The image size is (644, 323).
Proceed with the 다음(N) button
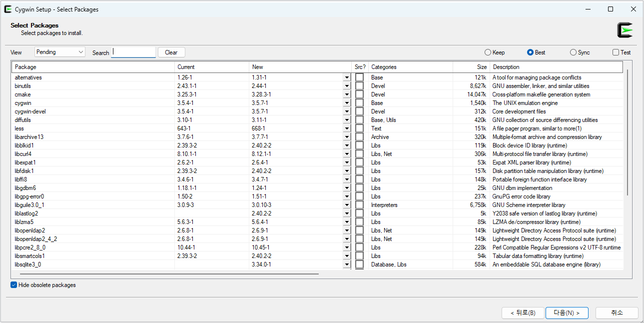point(567,313)
